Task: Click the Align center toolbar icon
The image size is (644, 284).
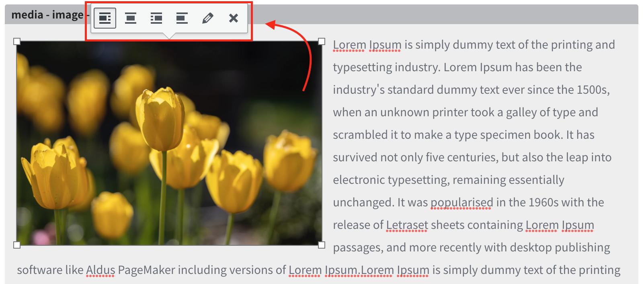Action: pos(131,18)
